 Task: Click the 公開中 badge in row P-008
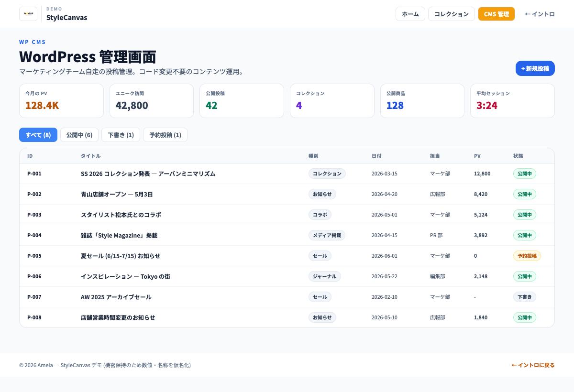coord(525,317)
